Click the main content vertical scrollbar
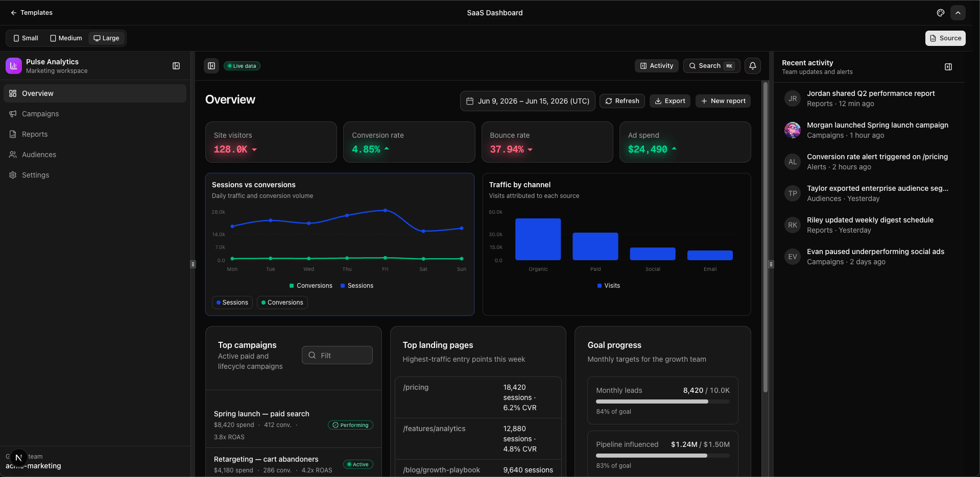Image resolution: width=980 pixels, height=477 pixels. [x=766, y=237]
